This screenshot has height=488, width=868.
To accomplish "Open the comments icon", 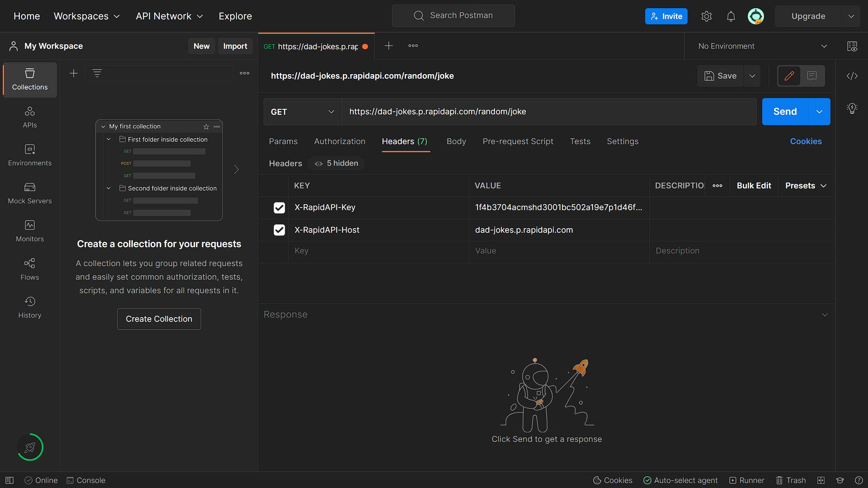I will (x=812, y=76).
